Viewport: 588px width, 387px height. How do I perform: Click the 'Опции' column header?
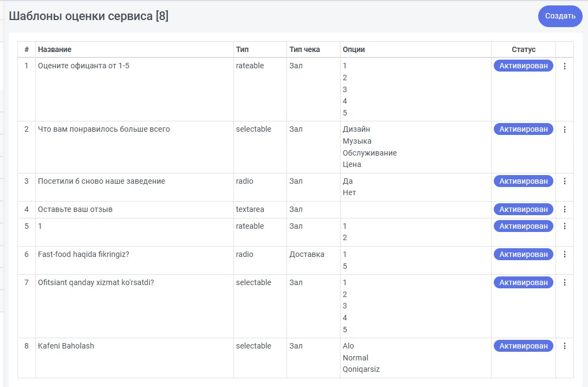[x=354, y=49]
